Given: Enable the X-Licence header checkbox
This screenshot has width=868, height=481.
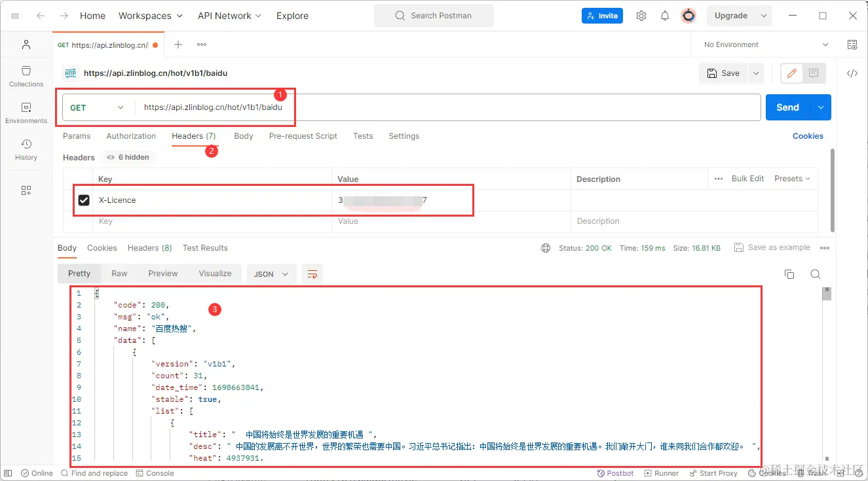Looking at the screenshot, I should [x=84, y=200].
